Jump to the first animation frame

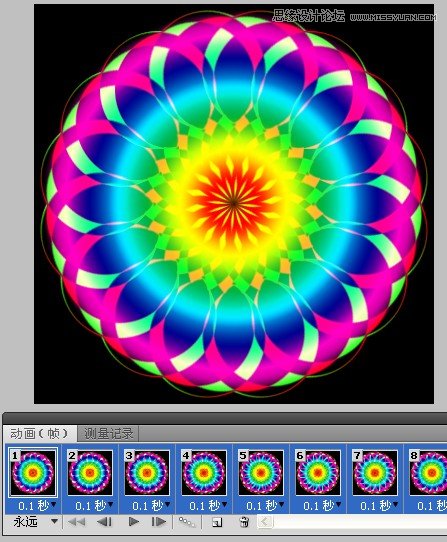[x=76, y=522]
